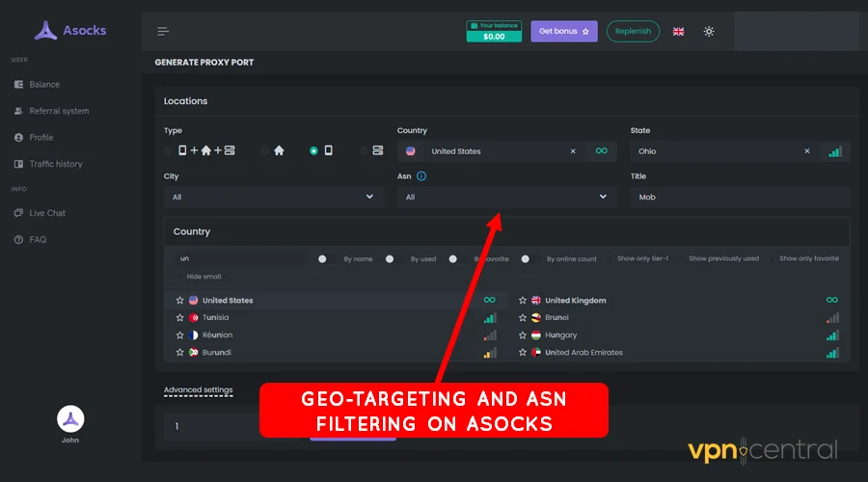Viewport: 868px width, 482px height.
Task: Favorite Tunisia with its star
Action: pos(180,318)
